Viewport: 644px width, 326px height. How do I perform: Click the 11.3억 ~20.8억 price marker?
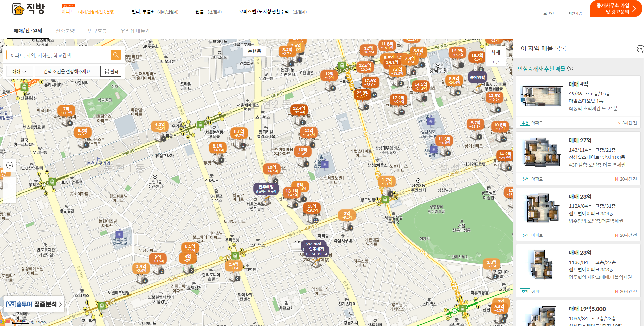point(444,141)
